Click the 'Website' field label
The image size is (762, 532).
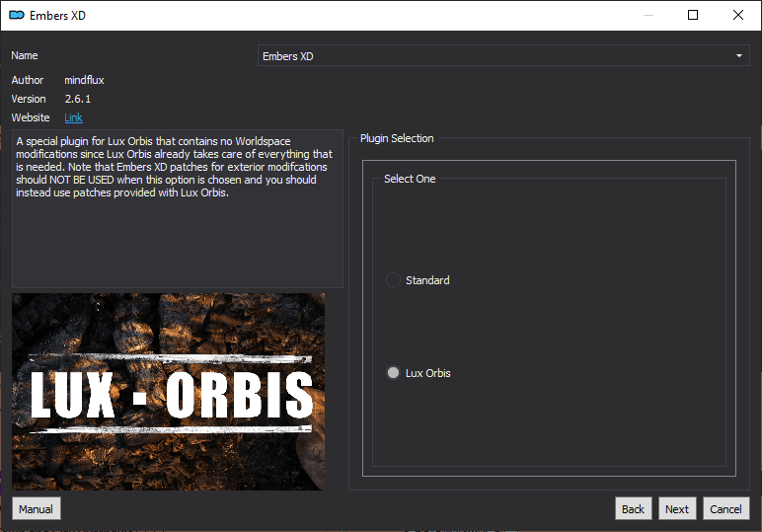click(x=31, y=117)
